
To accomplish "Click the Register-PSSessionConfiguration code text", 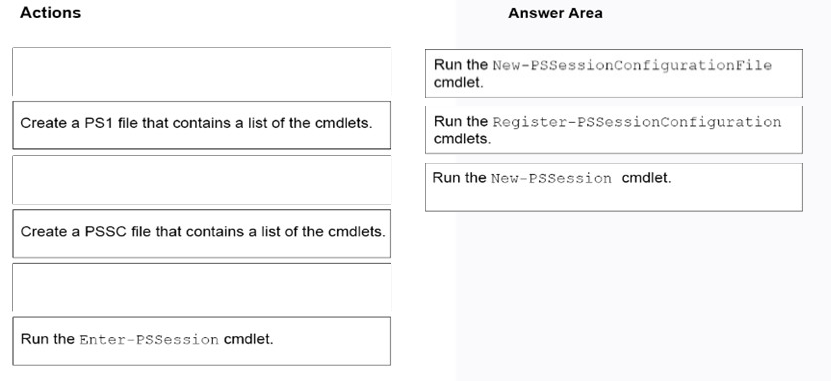I will (x=636, y=122).
